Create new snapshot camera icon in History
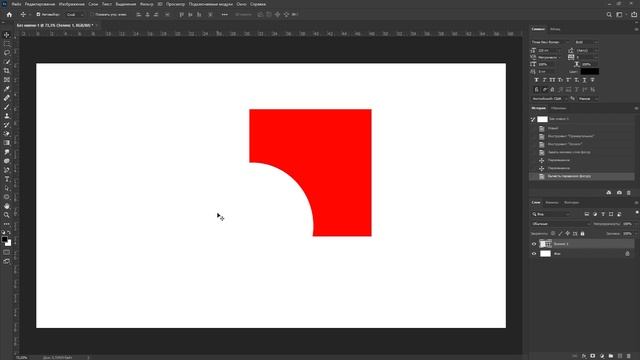Screen dimensions: 640x360 point(619,193)
